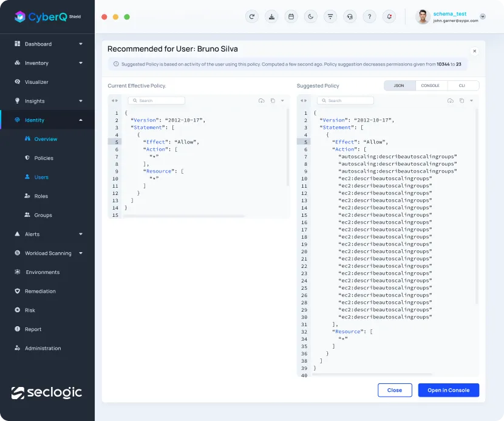
Task: Open the Policies item under Identity
Action: (44, 158)
